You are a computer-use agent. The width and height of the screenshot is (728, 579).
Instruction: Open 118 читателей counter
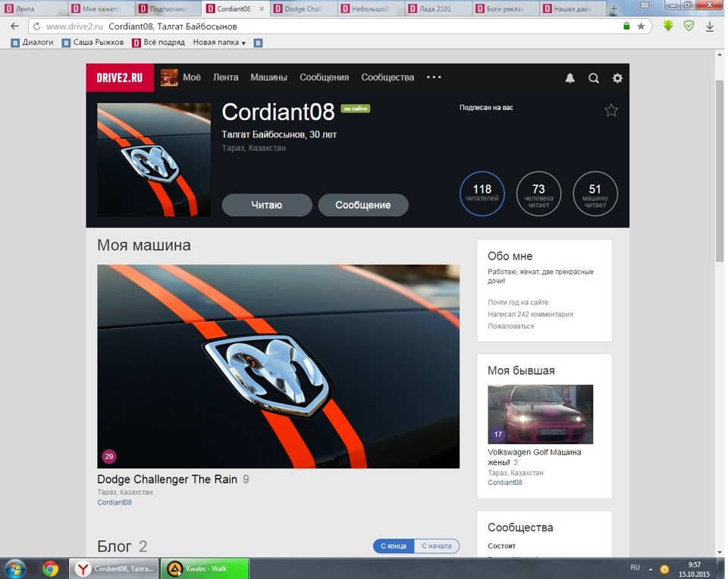pyautogui.click(x=482, y=194)
